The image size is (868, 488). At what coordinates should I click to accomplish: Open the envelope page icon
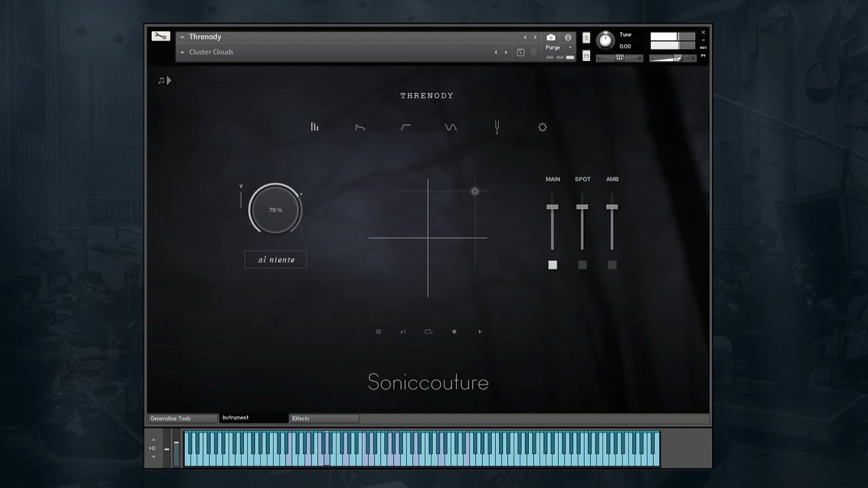(360, 127)
